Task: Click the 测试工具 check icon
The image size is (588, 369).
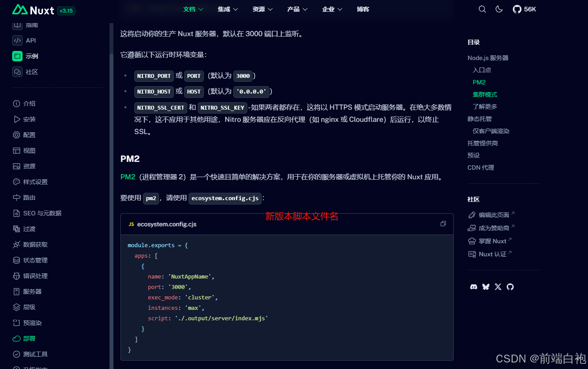Action: [x=17, y=354]
